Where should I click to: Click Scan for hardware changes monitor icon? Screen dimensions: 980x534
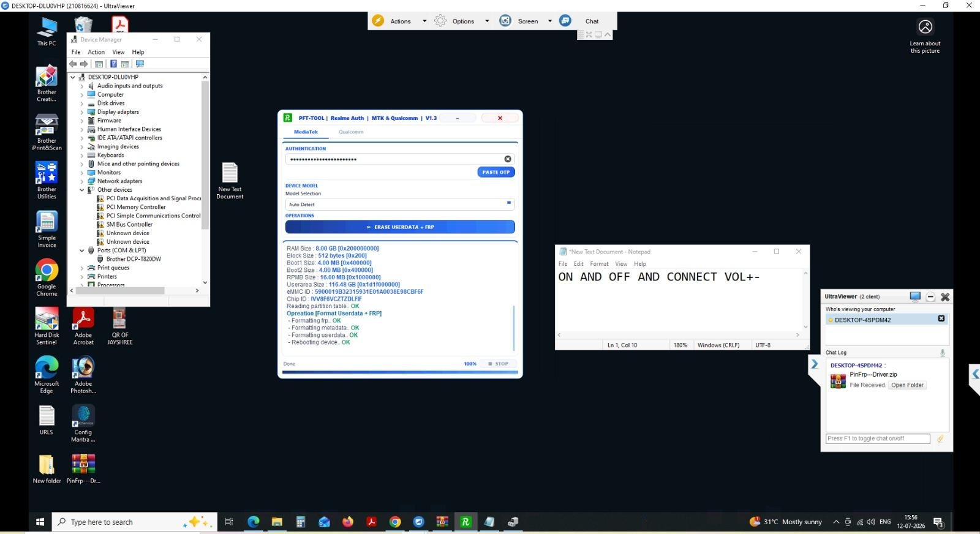140,64
